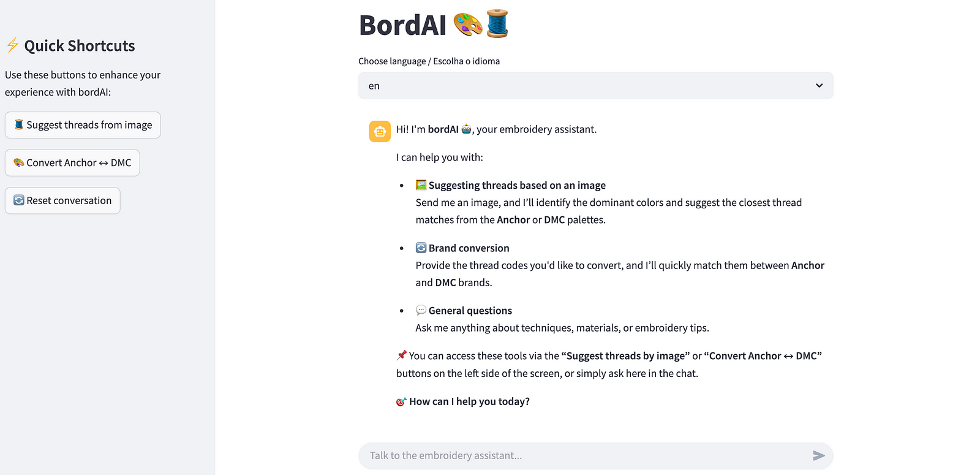Click the Quick Shortcuts sidebar heading
The width and height of the screenshot is (980, 475).
(x=80, y=46)
